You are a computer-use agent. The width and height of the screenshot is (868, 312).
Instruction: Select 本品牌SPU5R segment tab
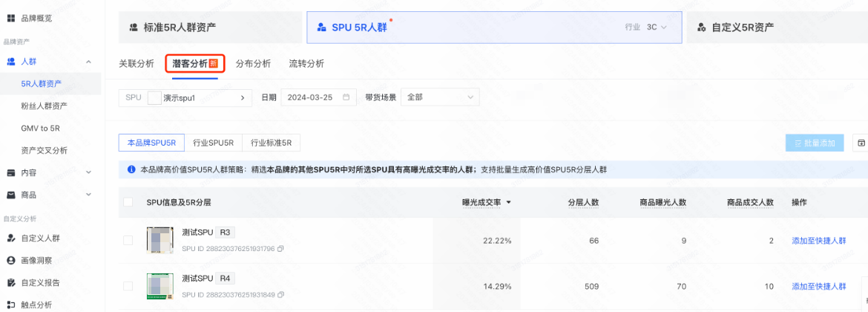click(151, 143)
